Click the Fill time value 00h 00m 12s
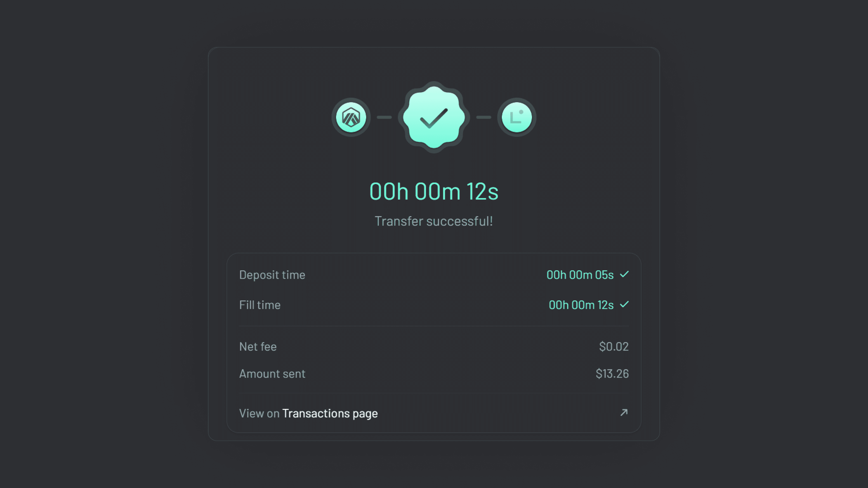 581,305
